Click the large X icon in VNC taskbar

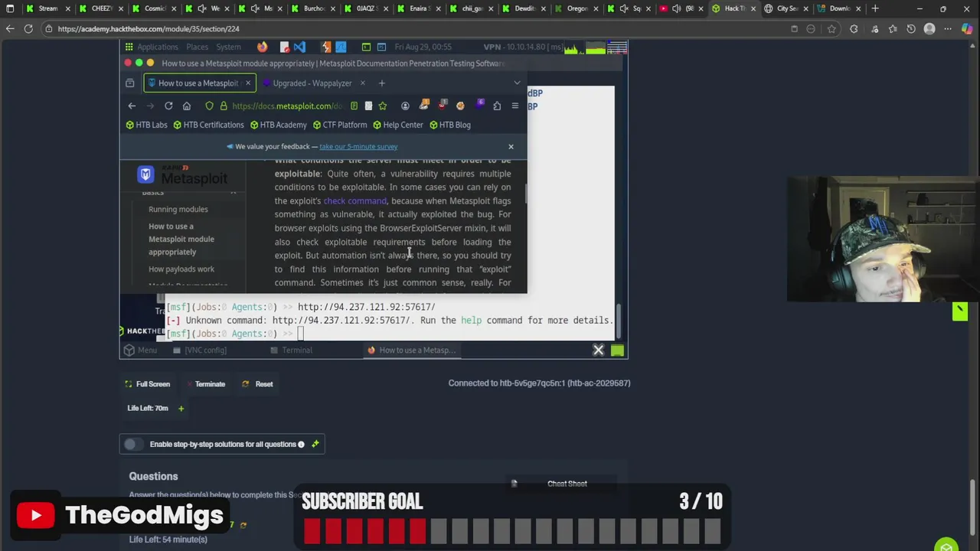[599, 350]
